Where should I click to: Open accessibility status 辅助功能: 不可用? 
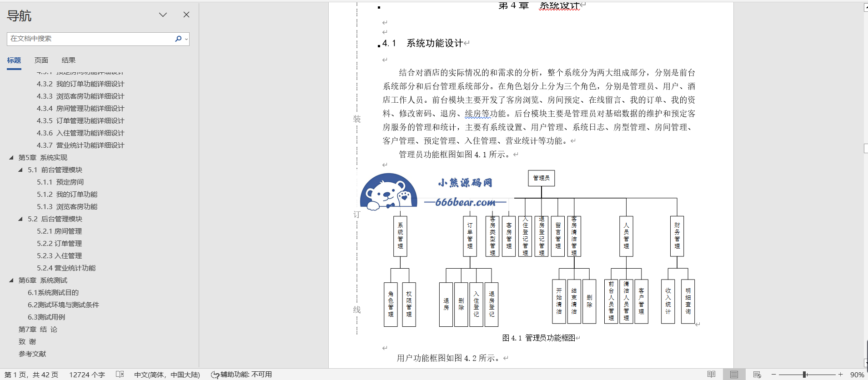(x=241, y=375)
